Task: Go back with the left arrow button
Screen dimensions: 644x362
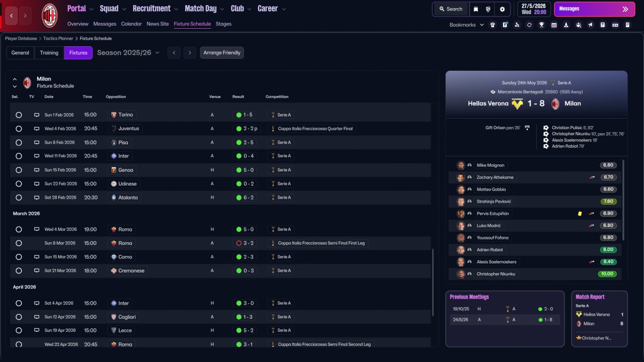Action: point(12,16)
